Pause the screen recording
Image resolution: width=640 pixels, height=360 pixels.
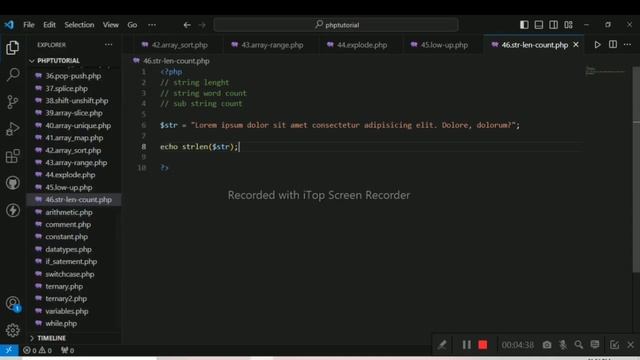click(467, 345)
